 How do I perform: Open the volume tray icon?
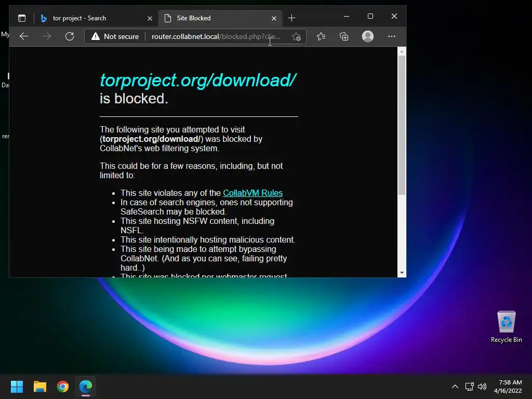[x=482, y=387]
